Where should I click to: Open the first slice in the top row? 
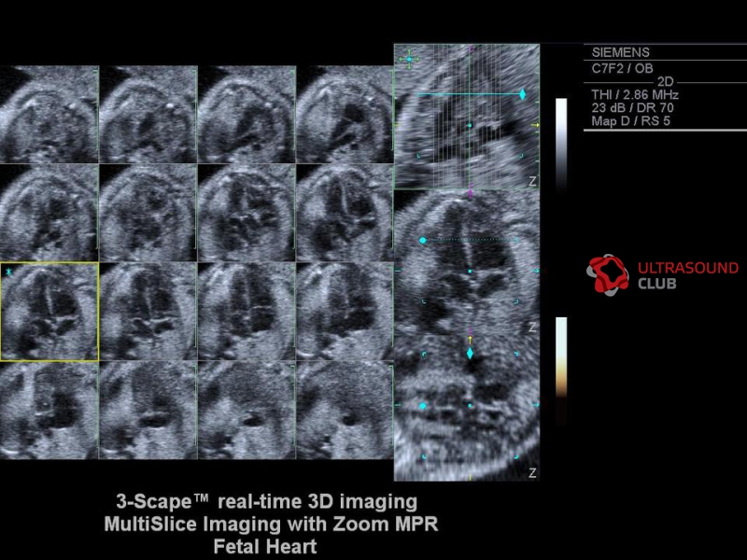point(49,114)
